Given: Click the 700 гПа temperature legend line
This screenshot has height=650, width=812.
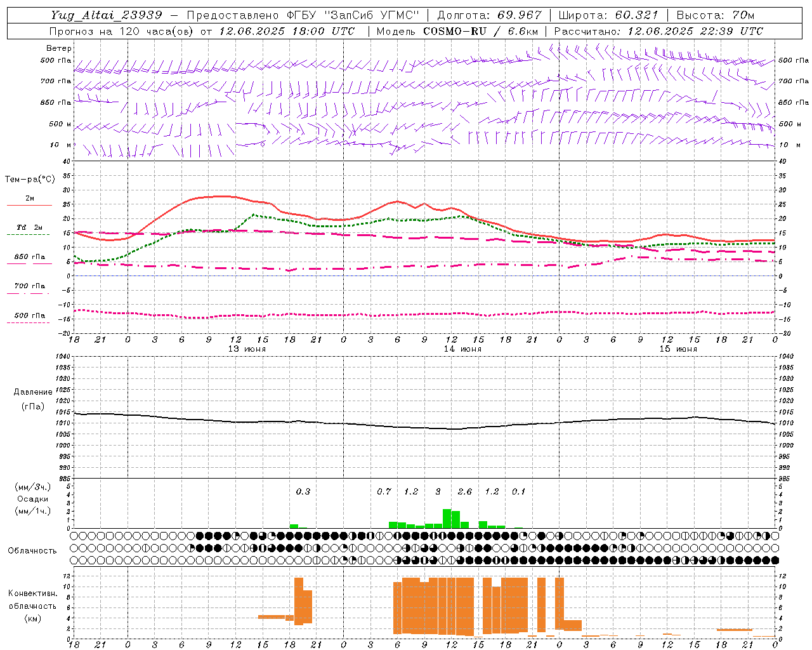Looking at the screenshot, I should point(29,293).
